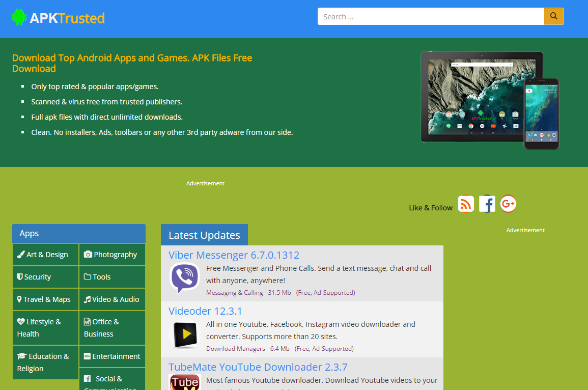The image size is (588, 390).
Task: Open Travel & Maps category
Action: [46, 299]
